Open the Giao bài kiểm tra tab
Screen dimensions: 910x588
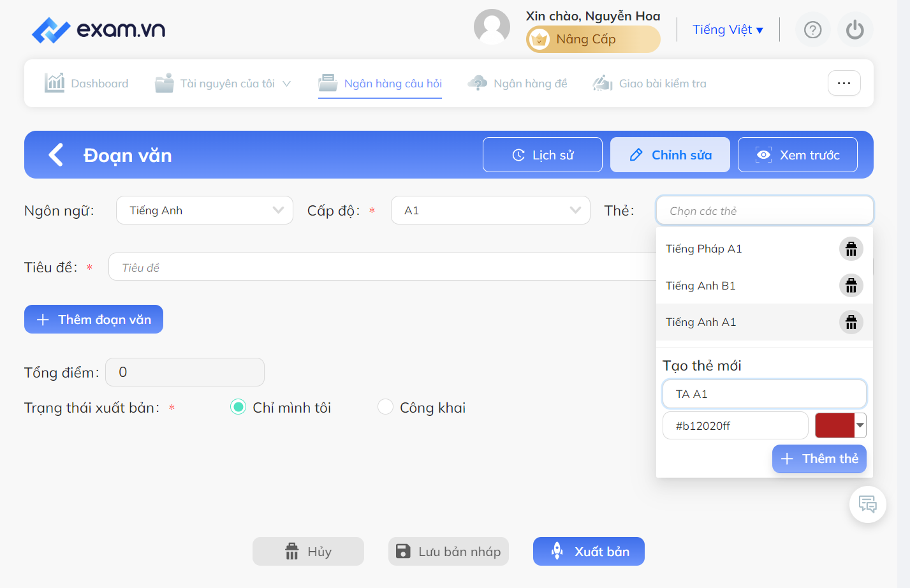pyautogui.click(x=649, y=84)
